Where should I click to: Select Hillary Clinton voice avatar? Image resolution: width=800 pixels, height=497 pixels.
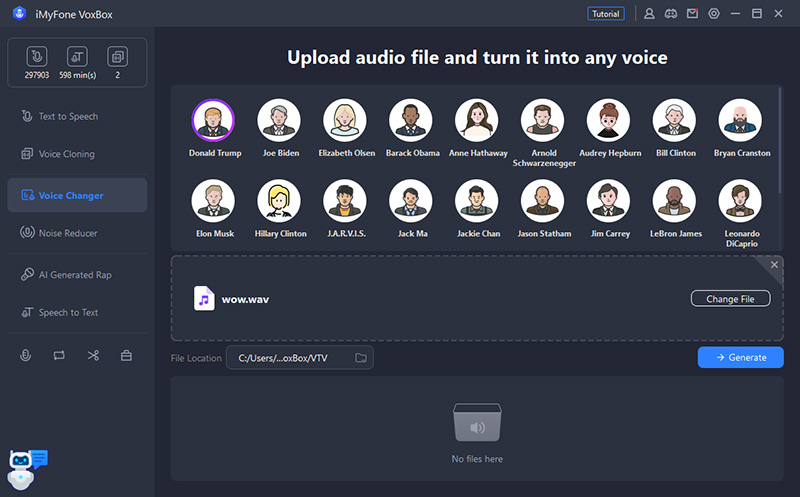point(279,201)
